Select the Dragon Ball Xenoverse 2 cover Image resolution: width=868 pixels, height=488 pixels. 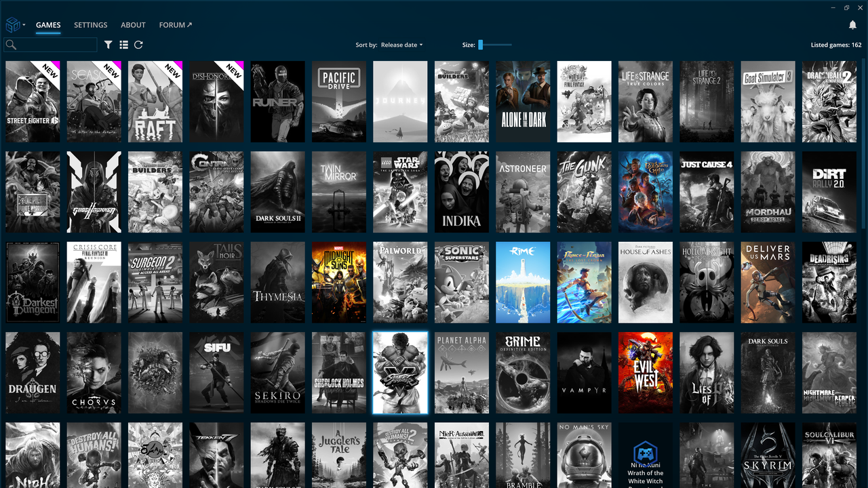point(829,102)
